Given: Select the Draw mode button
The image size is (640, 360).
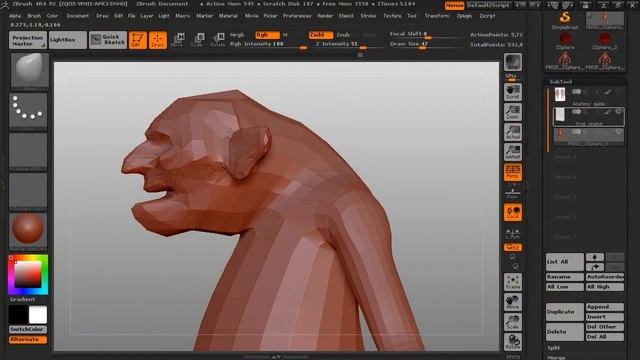Looking at the screenshot, I should coord(158,40).
